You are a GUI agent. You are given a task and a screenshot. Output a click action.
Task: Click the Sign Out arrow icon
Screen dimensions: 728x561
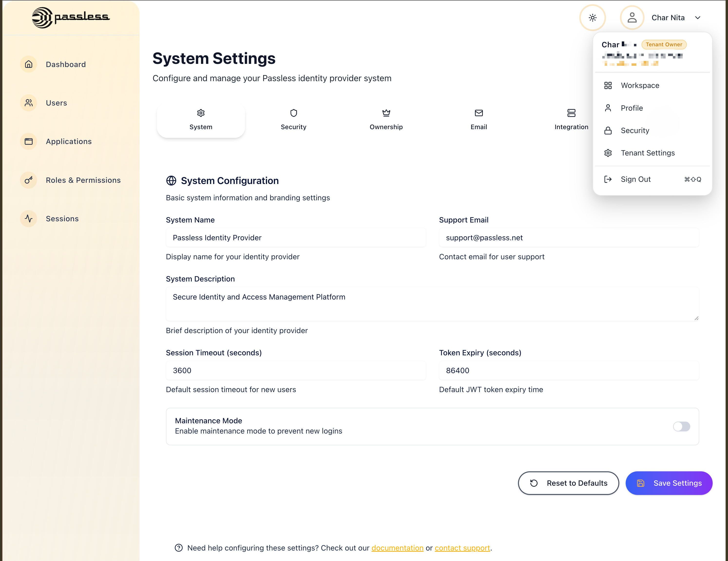point(608,179)
